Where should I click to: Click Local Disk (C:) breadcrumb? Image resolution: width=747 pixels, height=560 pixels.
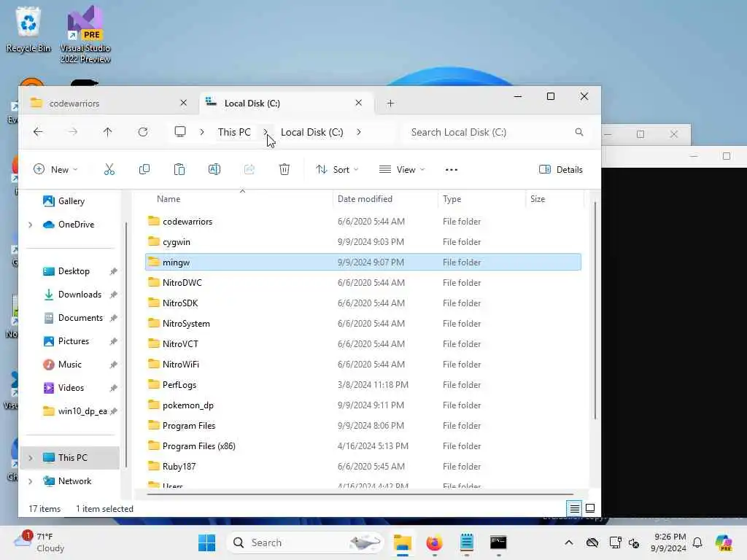(312, 132)
